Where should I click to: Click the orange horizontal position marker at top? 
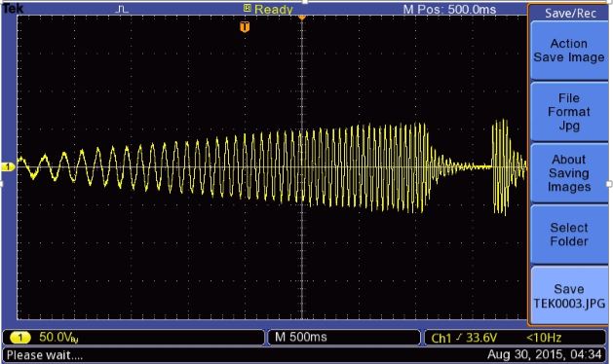pyautogui.click(x=302, y=18)
